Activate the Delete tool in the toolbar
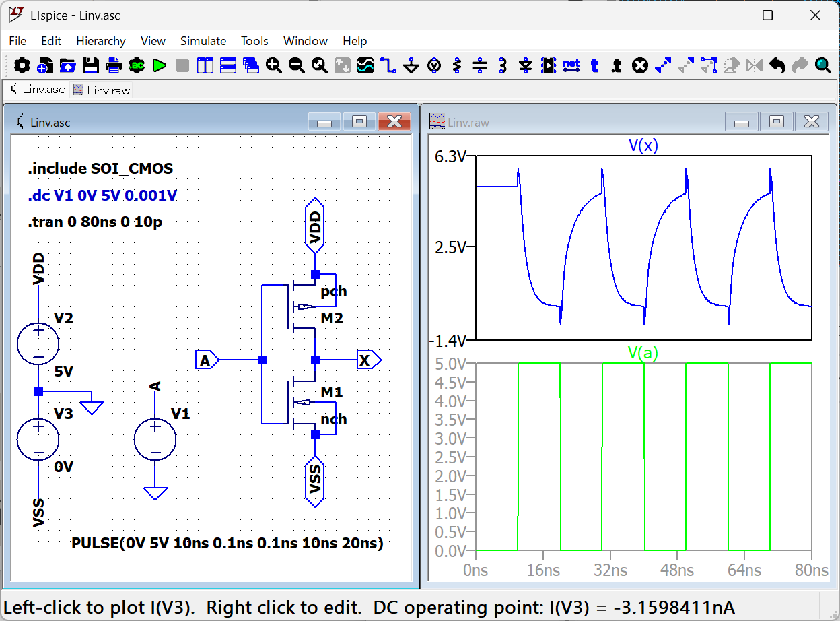Screen dimensions: 840x621 pyautogui.click(x=640, y=65)
